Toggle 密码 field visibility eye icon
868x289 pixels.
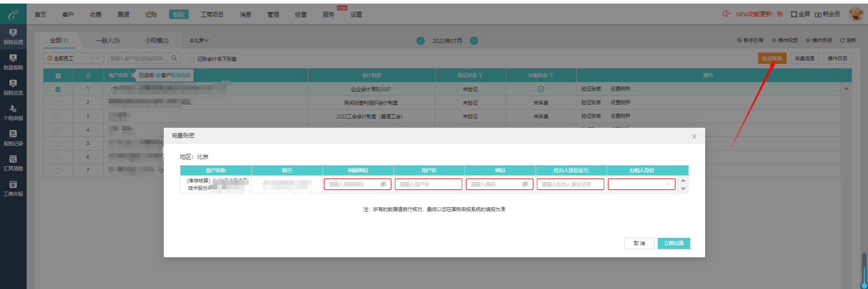click(x=525, y=184)
